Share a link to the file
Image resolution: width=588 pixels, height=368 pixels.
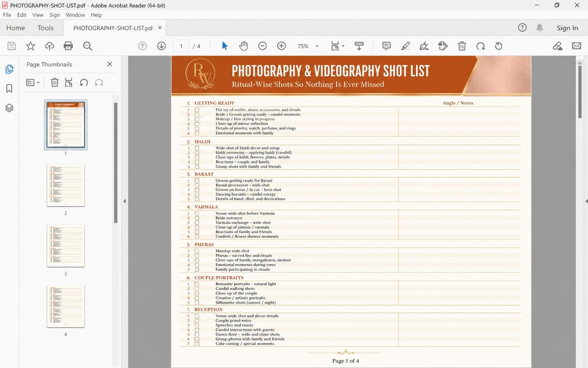(x=558, y=46)
